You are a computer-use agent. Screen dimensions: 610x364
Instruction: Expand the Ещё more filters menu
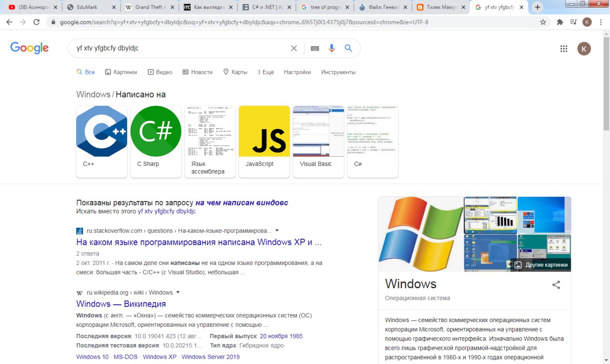pyautogui.click(x=266, y=72)
